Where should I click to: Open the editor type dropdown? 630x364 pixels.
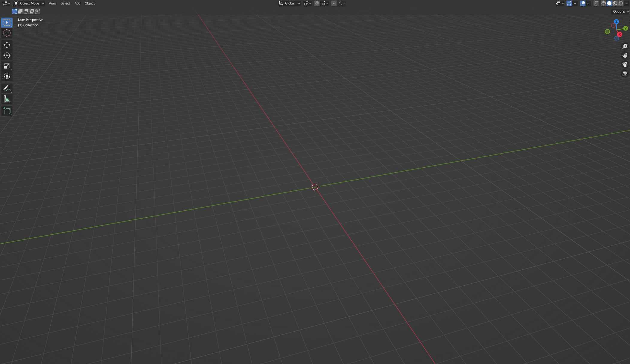(6, 3)
